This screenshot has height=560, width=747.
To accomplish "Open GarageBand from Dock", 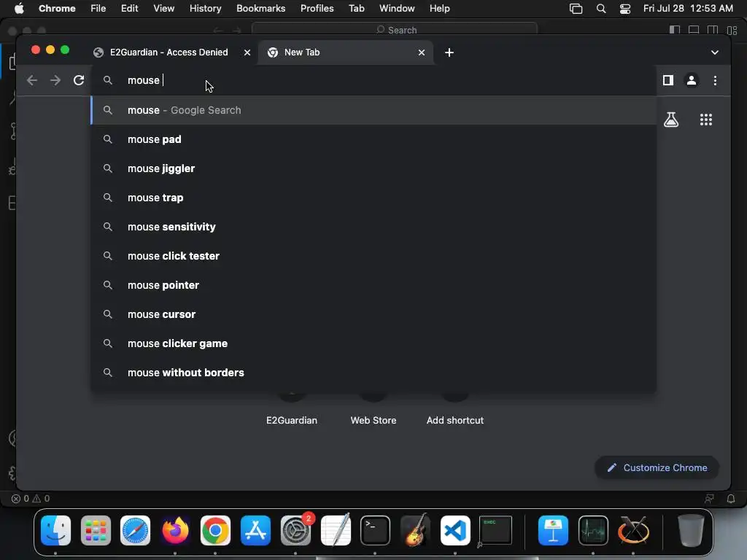I will (415, 529).
